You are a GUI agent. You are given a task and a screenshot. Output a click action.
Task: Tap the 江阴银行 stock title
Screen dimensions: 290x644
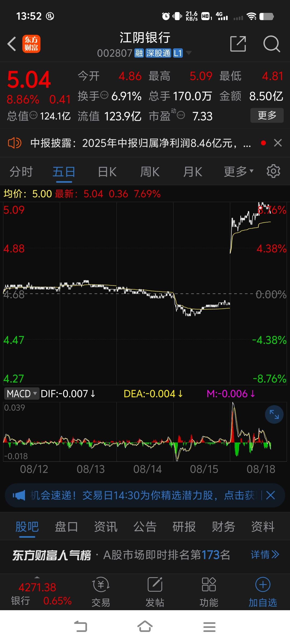tap(145, 38)
